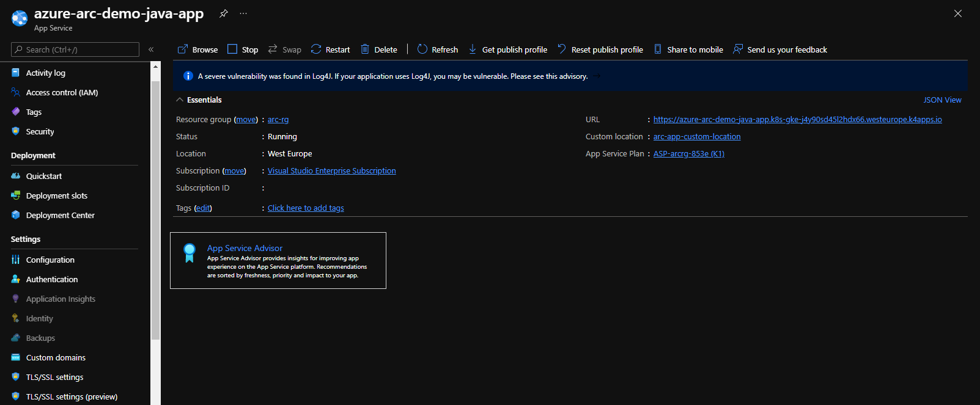Open the app URL link
Image resolution: width=980 pixels, height=405 pixels.
pyautogui.click(x=797, y=120)
